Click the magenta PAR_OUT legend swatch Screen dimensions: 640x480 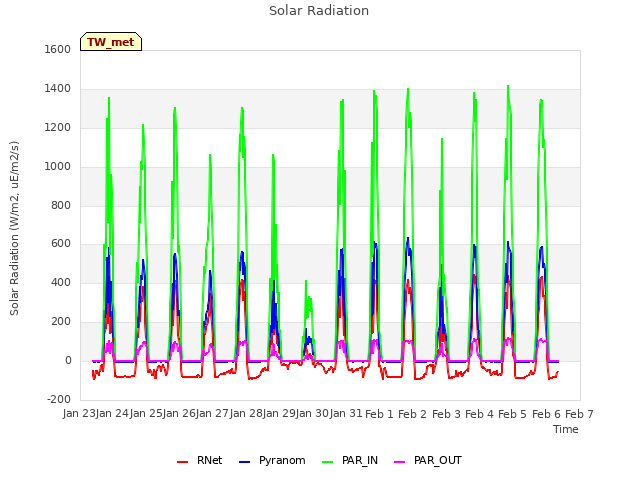pyautogui.click(x=400, y=462)
